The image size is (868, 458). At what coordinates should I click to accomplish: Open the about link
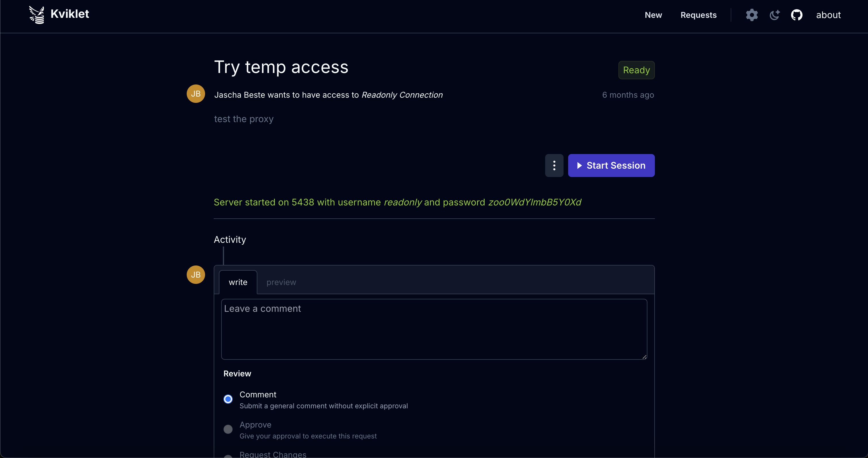pyautogui.click(x=828, y=15)
